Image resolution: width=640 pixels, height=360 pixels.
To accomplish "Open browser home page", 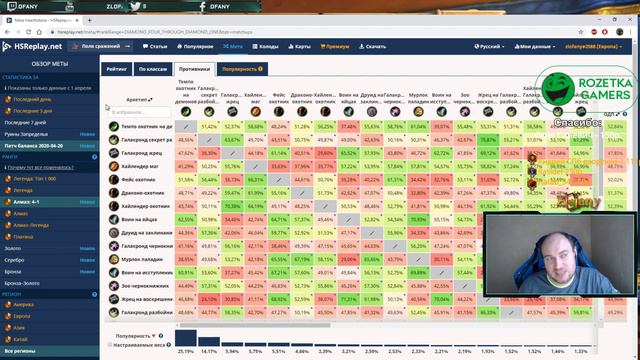I will [39, 32].
